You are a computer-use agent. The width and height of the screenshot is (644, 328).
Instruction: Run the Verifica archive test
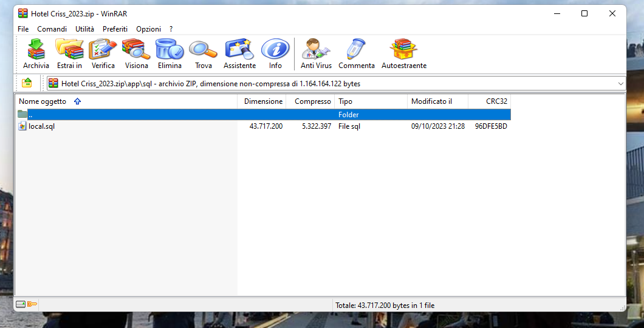tap(103, 54)
